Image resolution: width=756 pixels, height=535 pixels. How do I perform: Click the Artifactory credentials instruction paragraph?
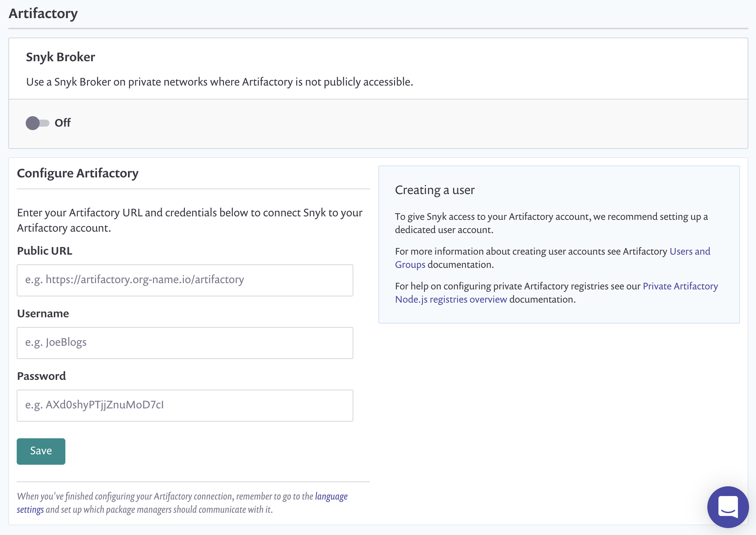[x=190, y=220]
